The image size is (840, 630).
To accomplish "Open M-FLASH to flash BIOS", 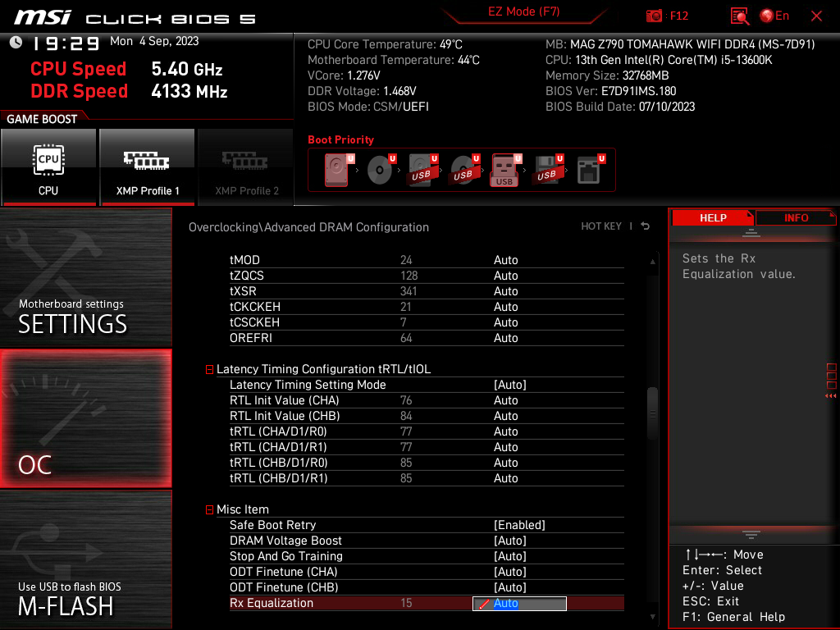I will click(85, 559).
